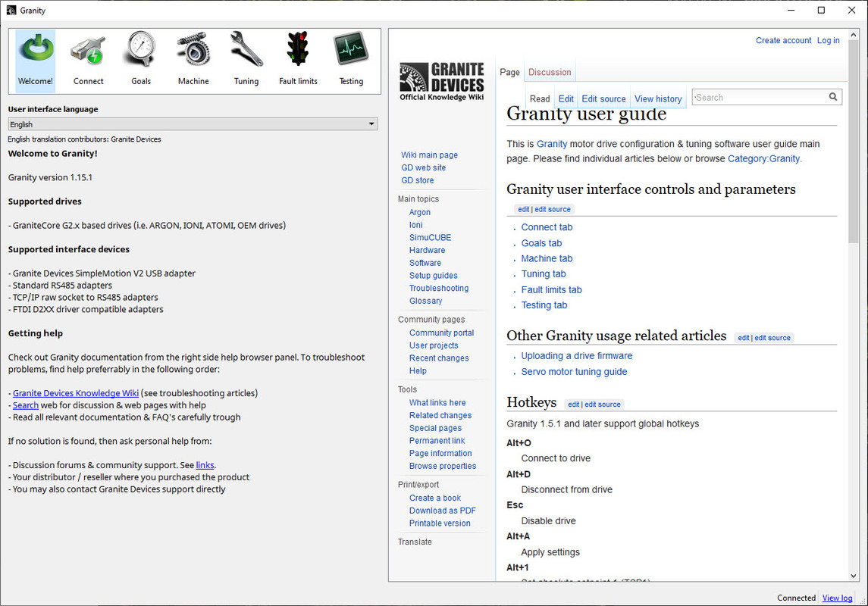Open the Machine gear icon
This screenshot has height=606, width=868.
coord(193,59)
